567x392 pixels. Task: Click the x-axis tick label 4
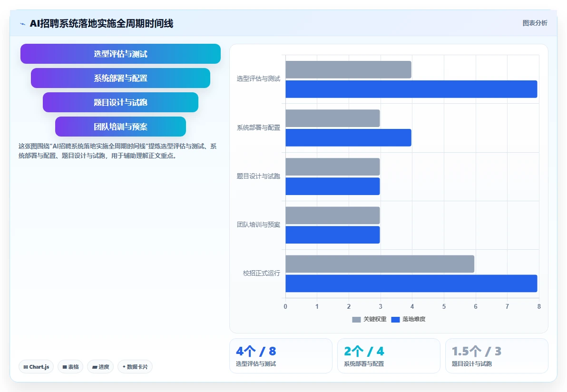point(412,307)
